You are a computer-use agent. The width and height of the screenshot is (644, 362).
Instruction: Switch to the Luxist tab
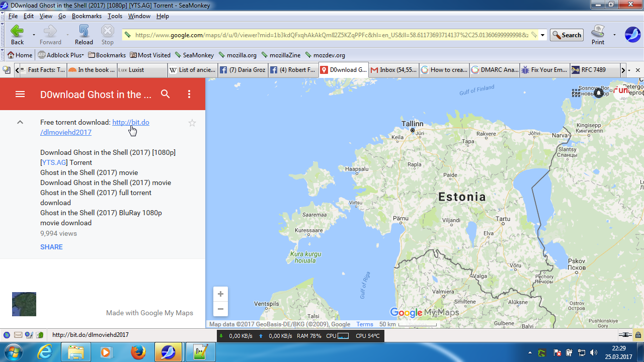pyautogui.click(x=142, y=70)
